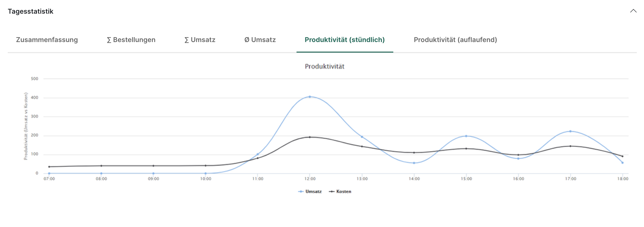Click the Umsatz data point at 14:00
This screenshot has height=227, width=644.
pos(414,163)
